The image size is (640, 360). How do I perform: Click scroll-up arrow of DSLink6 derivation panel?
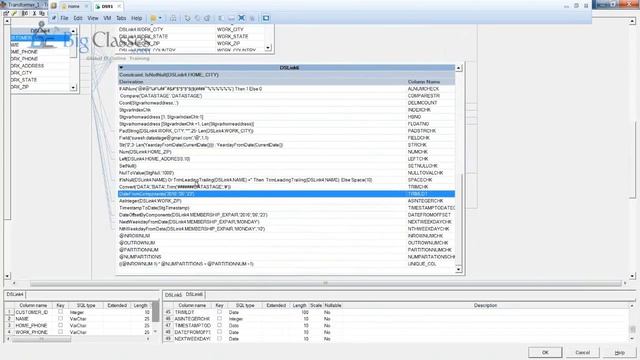[x=458, y=68]
